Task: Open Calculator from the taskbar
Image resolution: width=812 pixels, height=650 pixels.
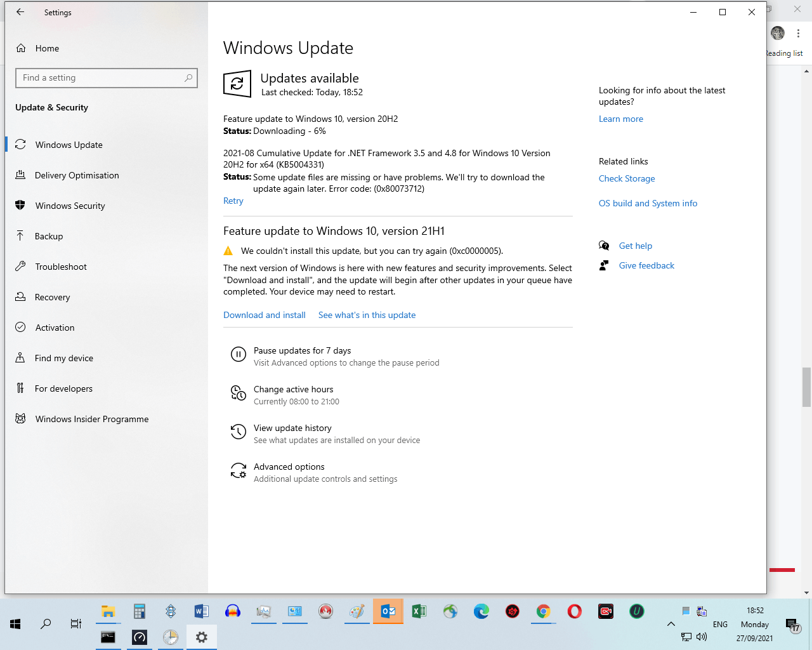Action: [x=140, y=611]
